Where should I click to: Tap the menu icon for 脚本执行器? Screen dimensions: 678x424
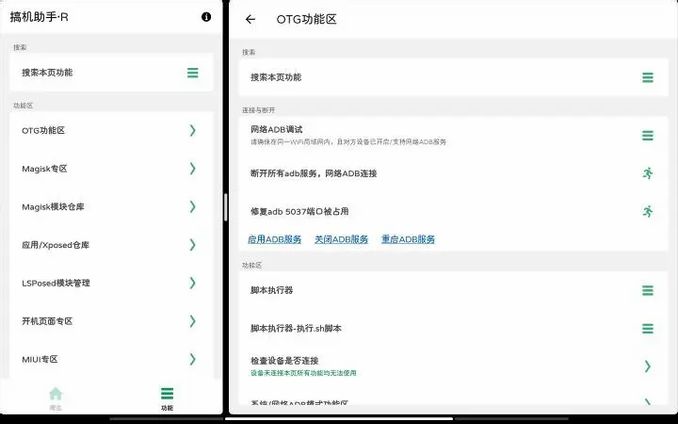647,290
